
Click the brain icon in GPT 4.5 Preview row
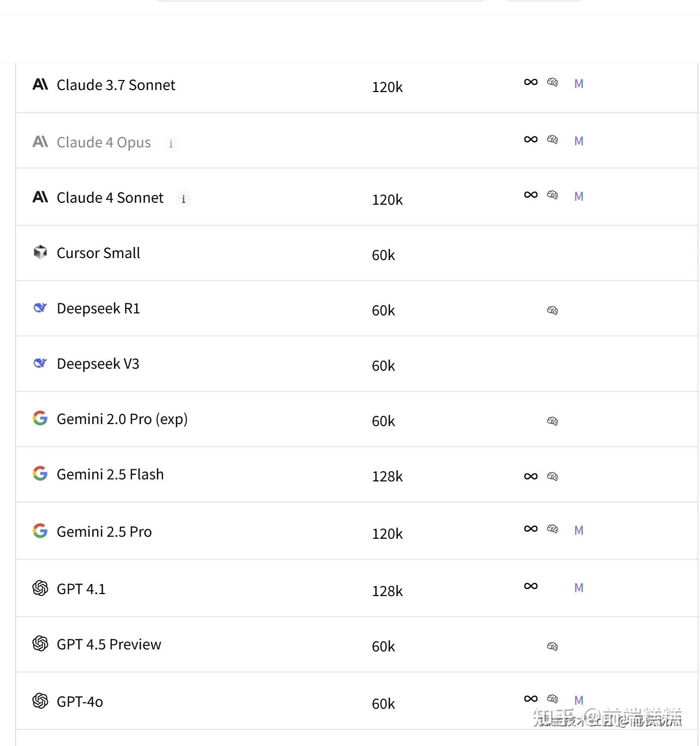[x=553, y=646]
